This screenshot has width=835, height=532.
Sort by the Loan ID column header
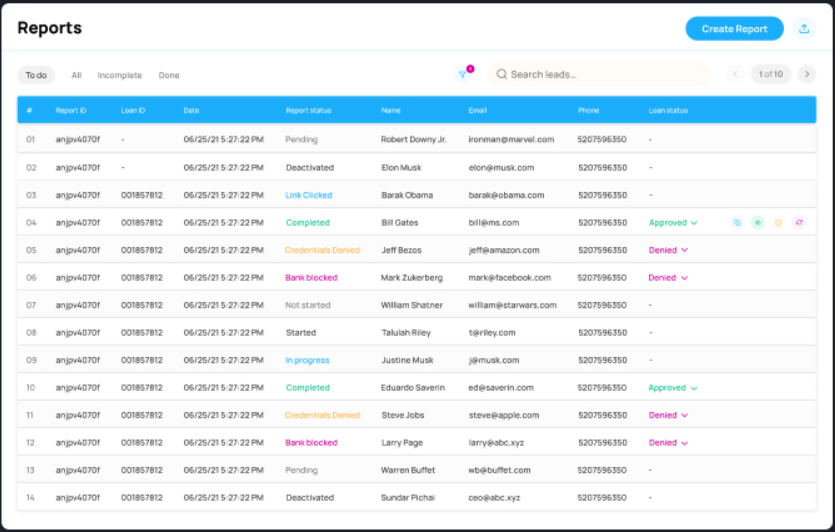(x=133, y=110)
